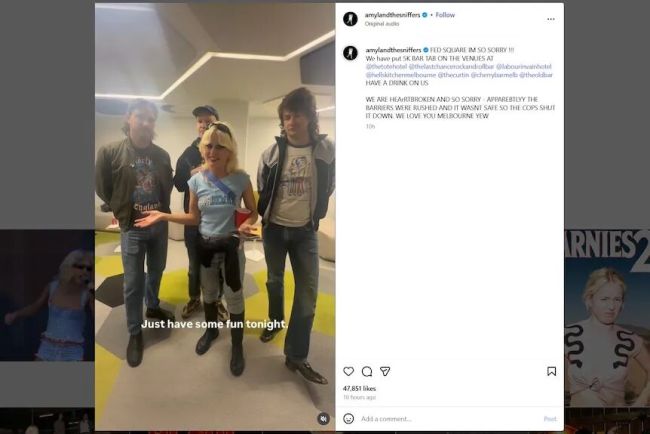Open the emoji picker in the comment box
Screen dimensions: 650x434
tap(349, 419)
